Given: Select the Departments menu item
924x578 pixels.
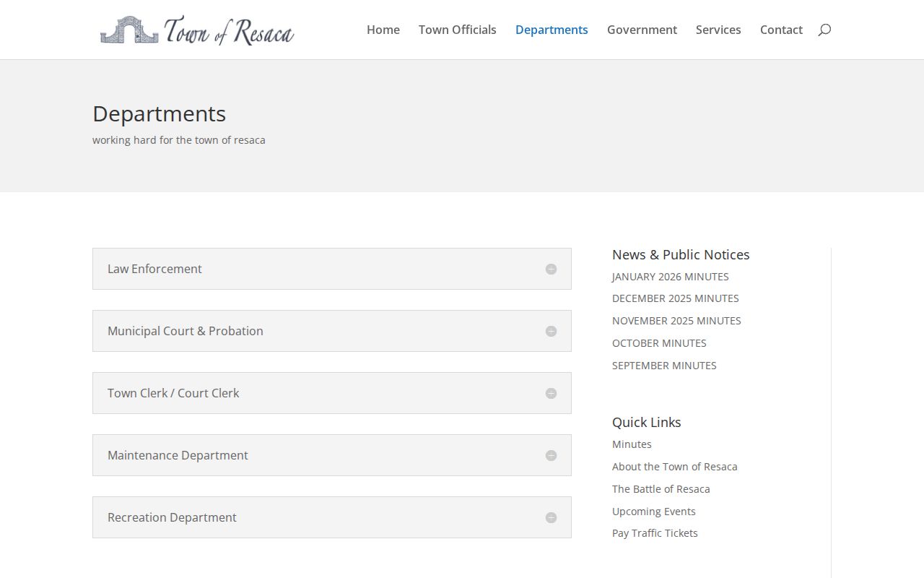Looking at the screenshot, I should 552,30.
